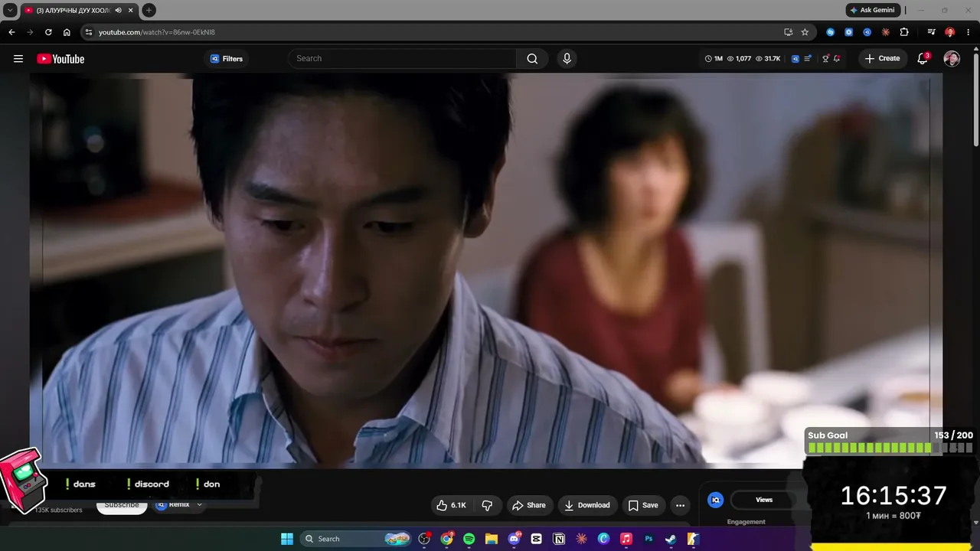
Task: Open the YouTube notifications bell
Action: [923, 59]
